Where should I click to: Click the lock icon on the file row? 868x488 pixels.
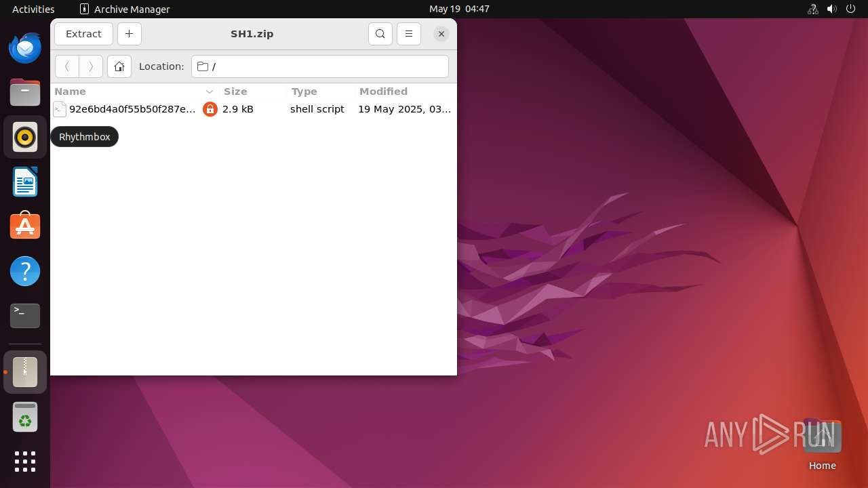coord(210,109)
